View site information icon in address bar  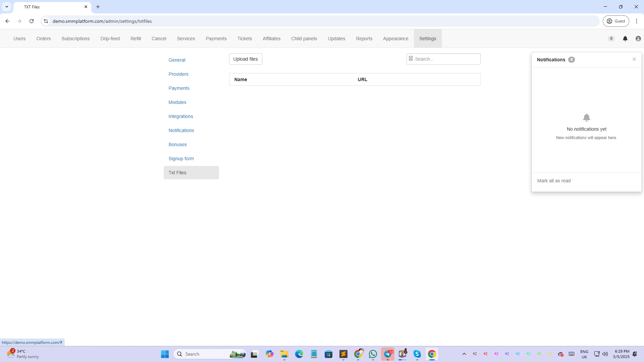coord(46,21)
